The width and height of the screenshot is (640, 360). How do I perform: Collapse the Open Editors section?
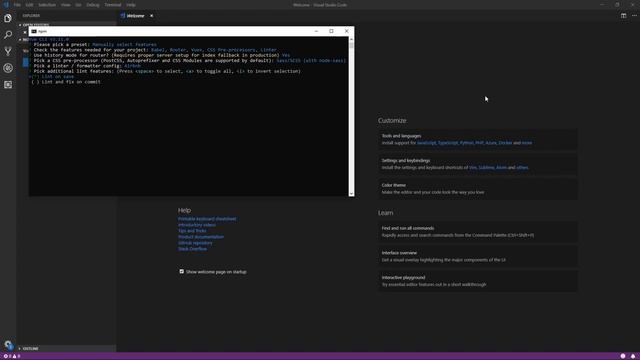click(x=35, y=25)
